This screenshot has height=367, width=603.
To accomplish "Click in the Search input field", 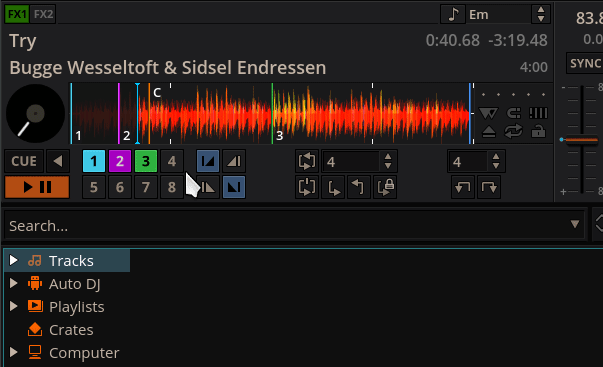I will point(287,226).
